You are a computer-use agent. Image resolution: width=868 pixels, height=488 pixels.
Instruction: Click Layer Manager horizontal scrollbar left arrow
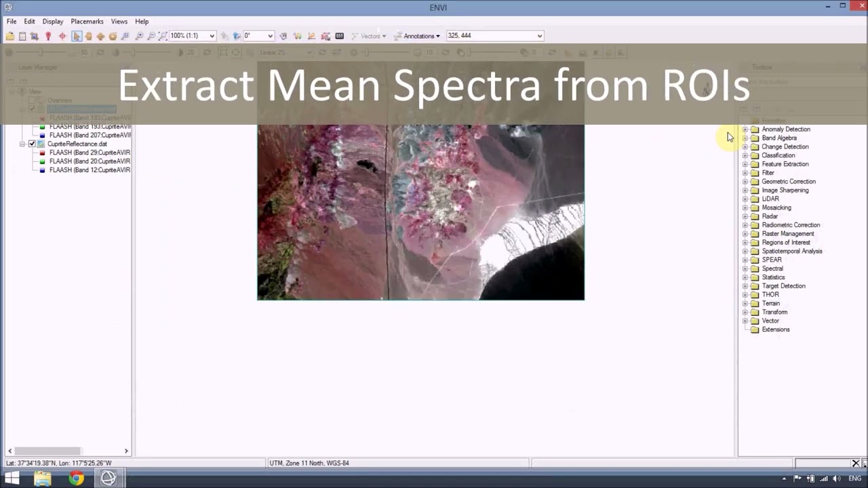[x=9, y=451]
